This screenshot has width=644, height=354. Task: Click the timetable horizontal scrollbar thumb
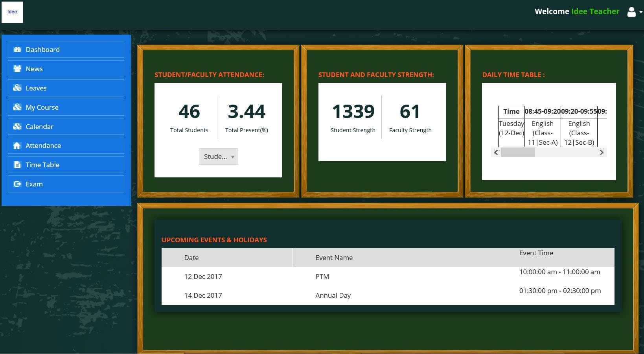point(518,152)
